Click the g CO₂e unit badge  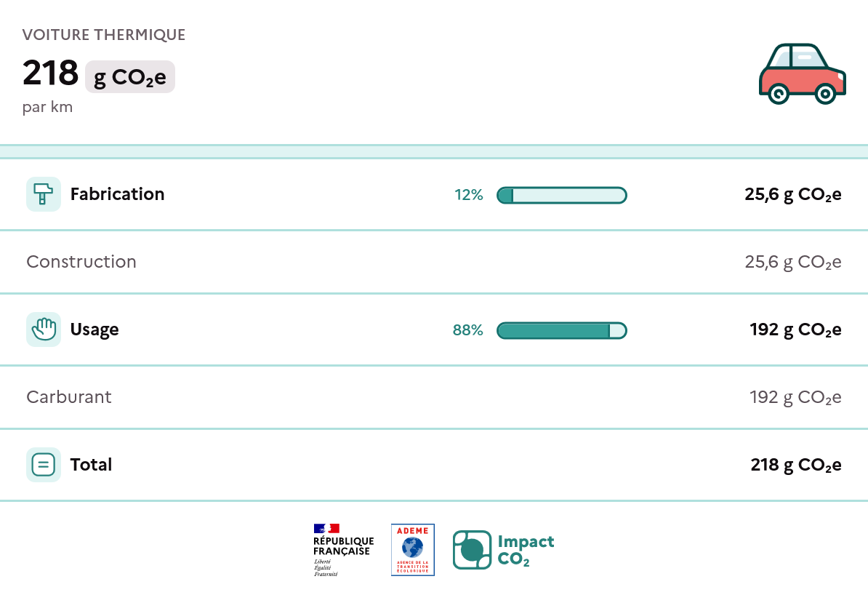tap(130, 77)
